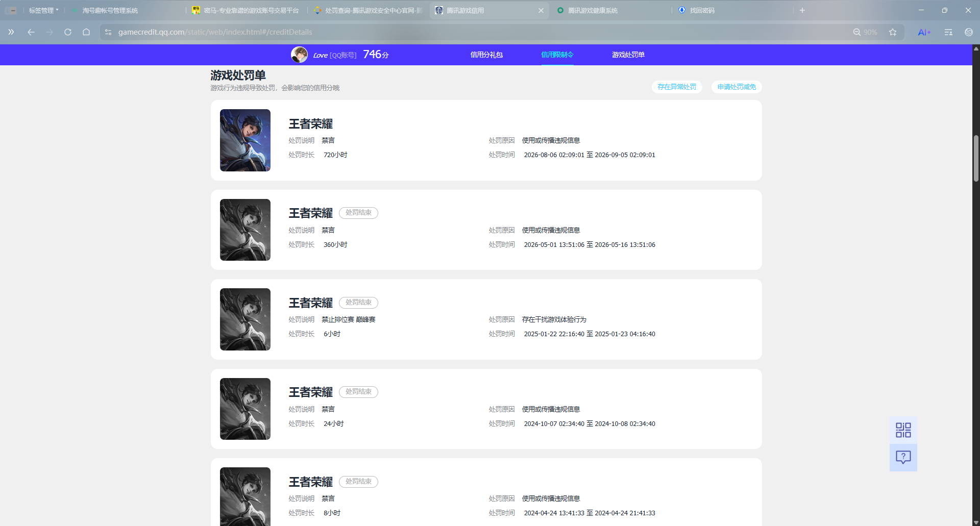Click the 处罚结束 badge on the 6小时 card
This screenshot has height=526, width=980.
coord(358,303)
